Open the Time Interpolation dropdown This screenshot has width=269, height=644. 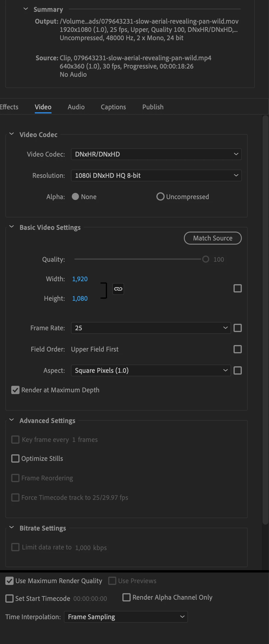click(x=126, y=617)
